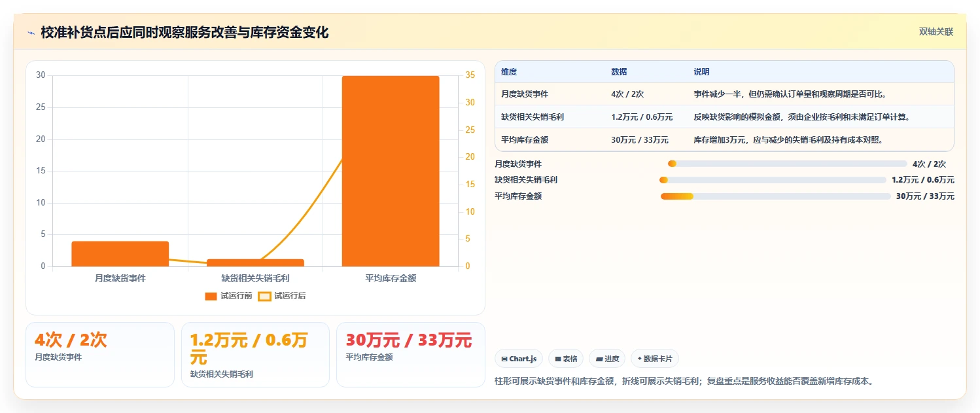Click description starting 事件减少一半

tap(790, 94)
